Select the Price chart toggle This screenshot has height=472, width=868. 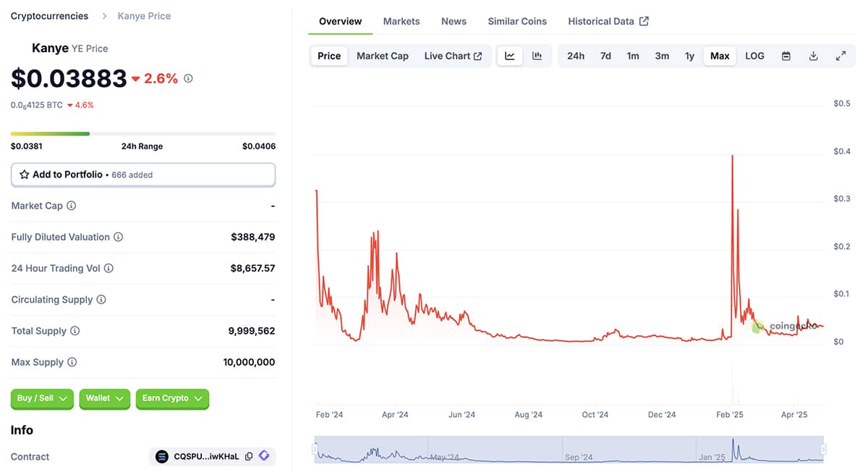tap(329, 56)
